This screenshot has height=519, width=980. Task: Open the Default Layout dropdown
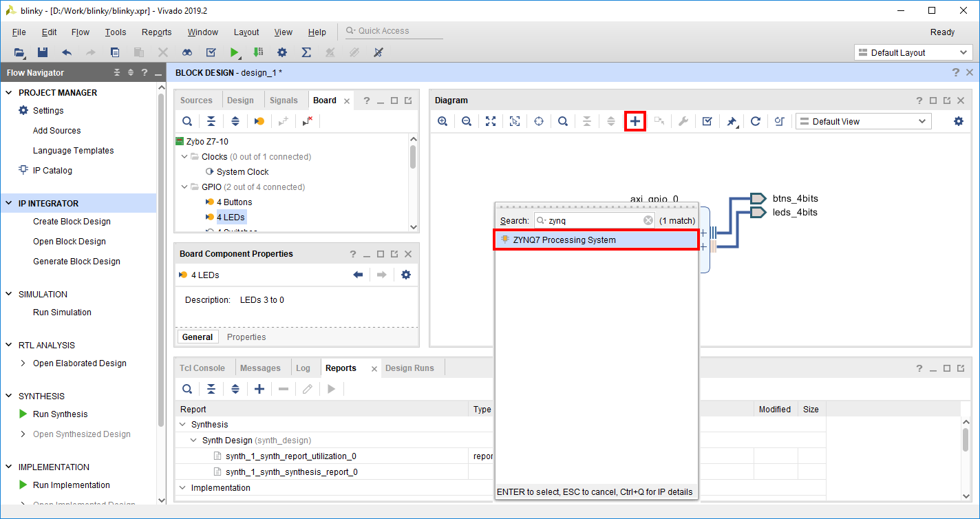(x=913, y=52)
